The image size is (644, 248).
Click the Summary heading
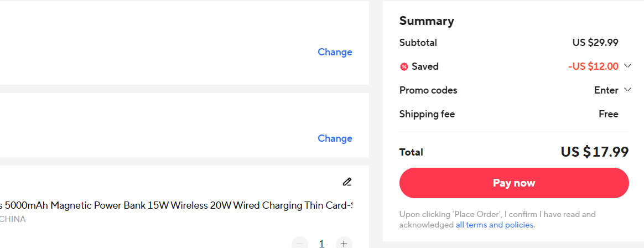coord(427,21)
